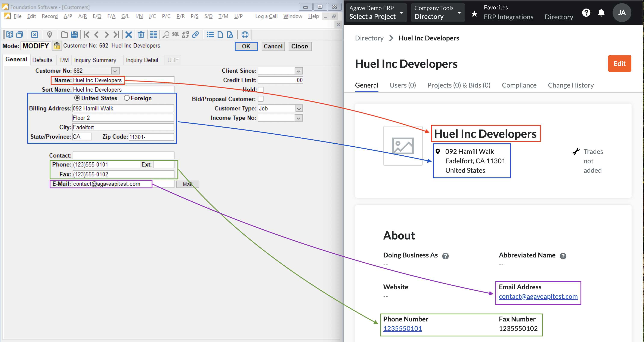Click the paperclip attachment icon
This screenshot has height=342, width=644.
[x=195, y=34]
